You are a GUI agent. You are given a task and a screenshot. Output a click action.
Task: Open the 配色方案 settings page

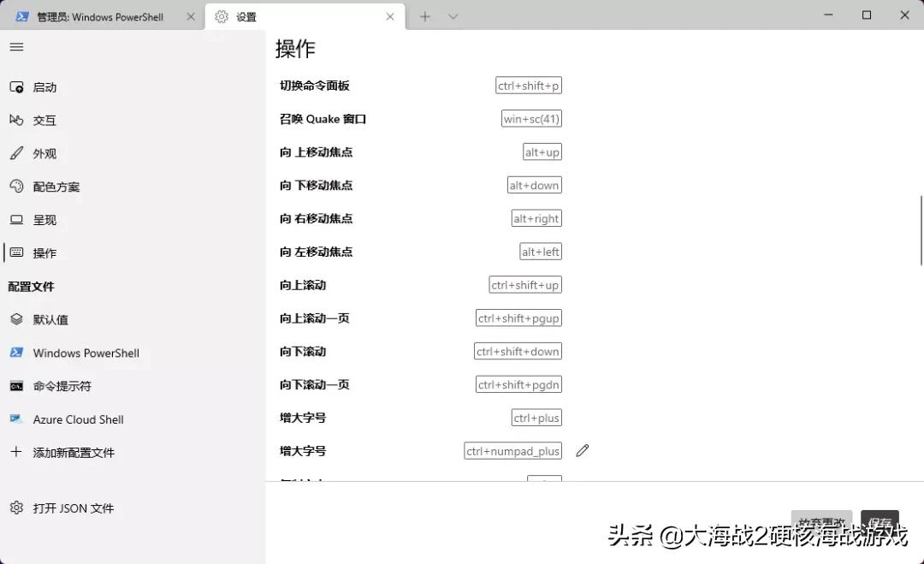coord(133,187)
